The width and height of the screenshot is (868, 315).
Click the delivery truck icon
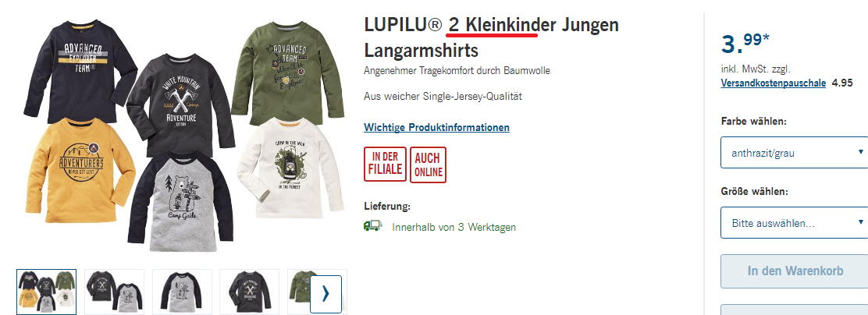(x=373, y=225)
